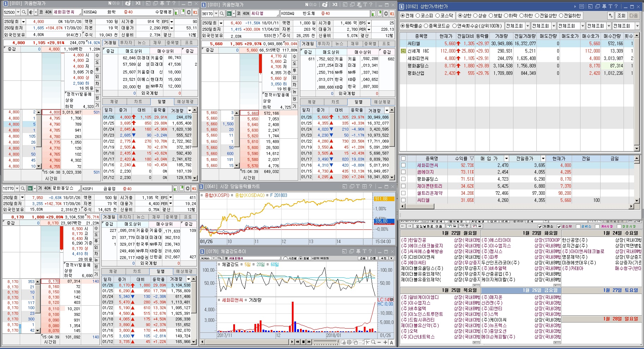644x349 pixels.
Task: Click 조회 button in 상한가/하한가 window
Action: coord(621,16)
